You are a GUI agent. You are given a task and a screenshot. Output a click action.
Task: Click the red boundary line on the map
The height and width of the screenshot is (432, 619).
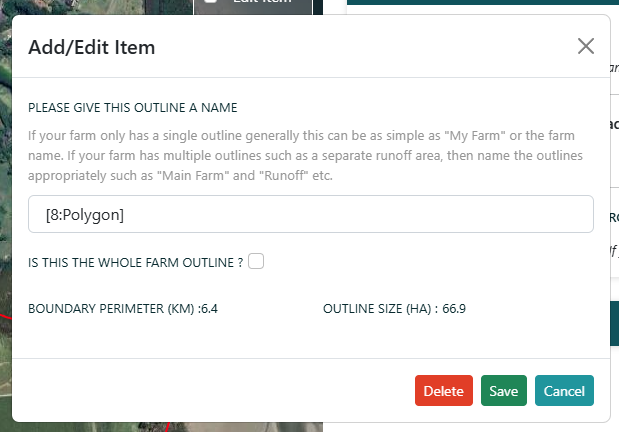coord(5,316)
